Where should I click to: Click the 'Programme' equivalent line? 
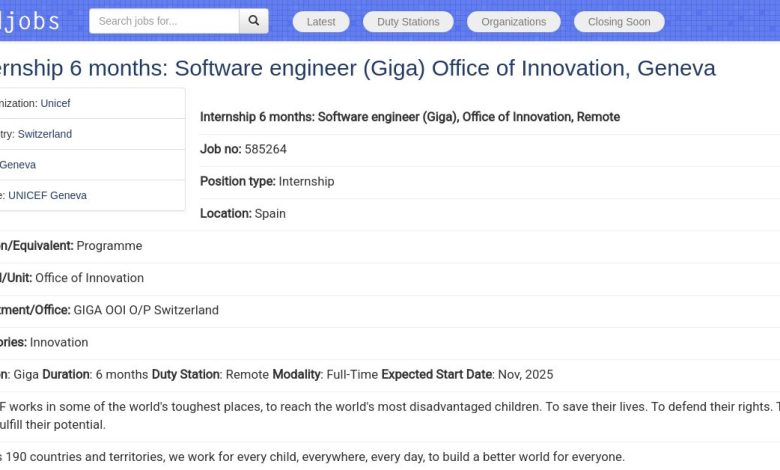pos(109,246)
